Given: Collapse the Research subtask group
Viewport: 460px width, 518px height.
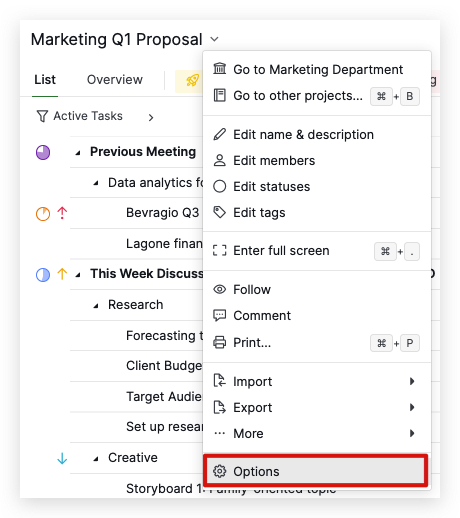Looking at the screenshot, I should (x=96, y=306).
